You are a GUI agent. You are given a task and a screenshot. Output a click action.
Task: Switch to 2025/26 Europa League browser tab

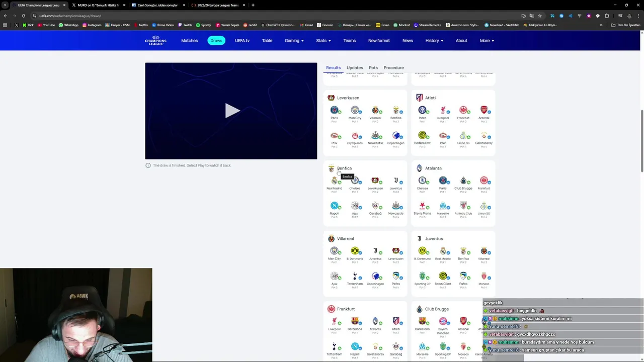tap(218, 5)
